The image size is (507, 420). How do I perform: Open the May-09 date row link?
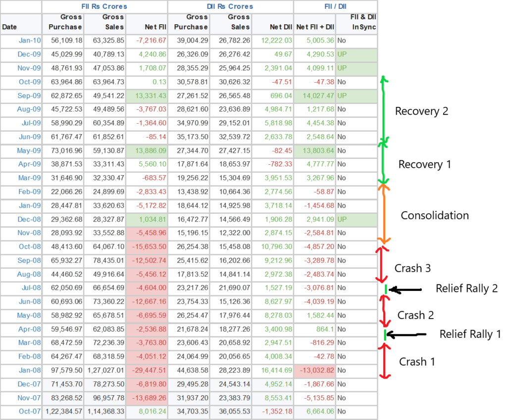(x=28, y=150)
